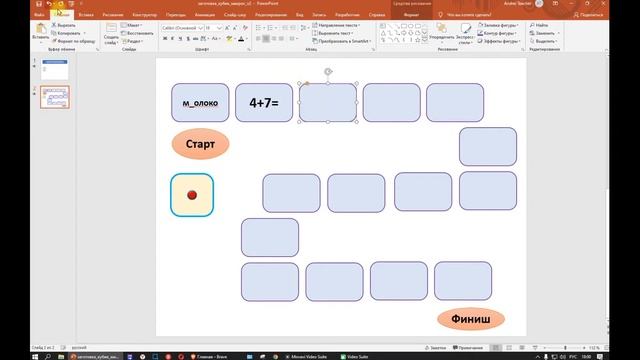
Task: Open Notes (Заметки) pane from status bar
Action: coord(436,348)
